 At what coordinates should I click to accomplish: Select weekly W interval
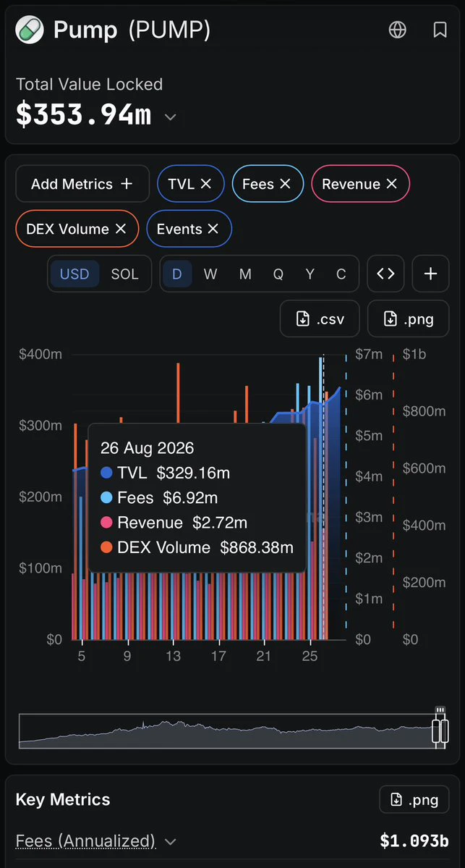tap(210, 274)
